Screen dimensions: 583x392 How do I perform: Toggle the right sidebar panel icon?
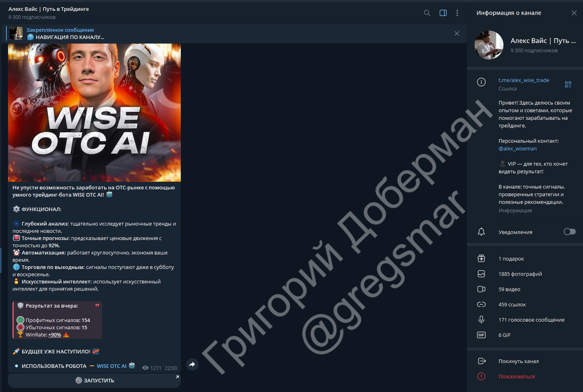443,13
